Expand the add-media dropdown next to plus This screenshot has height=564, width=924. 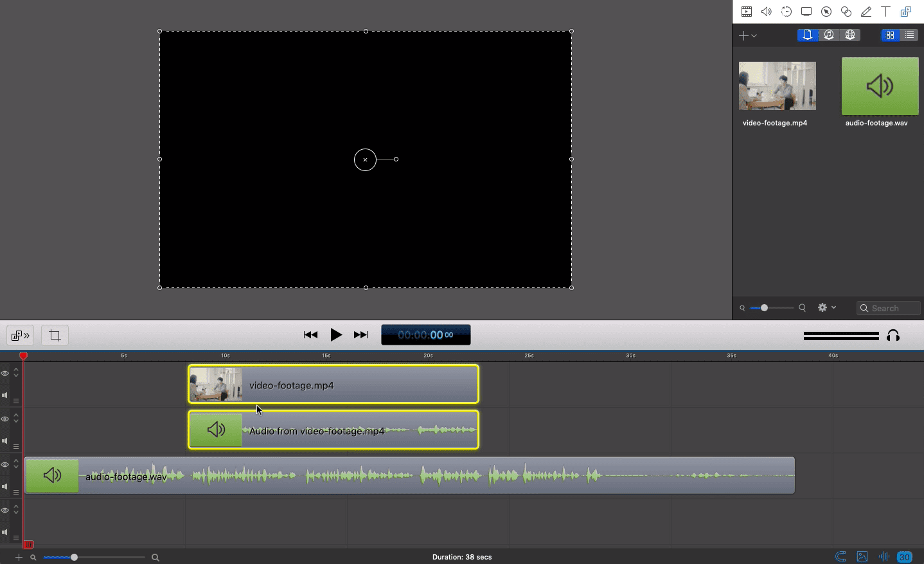pos(753,35)
